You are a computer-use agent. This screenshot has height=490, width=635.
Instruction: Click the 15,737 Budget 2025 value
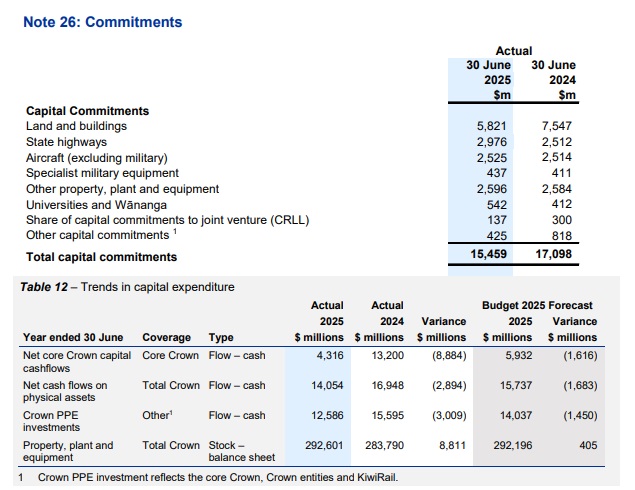516,386
